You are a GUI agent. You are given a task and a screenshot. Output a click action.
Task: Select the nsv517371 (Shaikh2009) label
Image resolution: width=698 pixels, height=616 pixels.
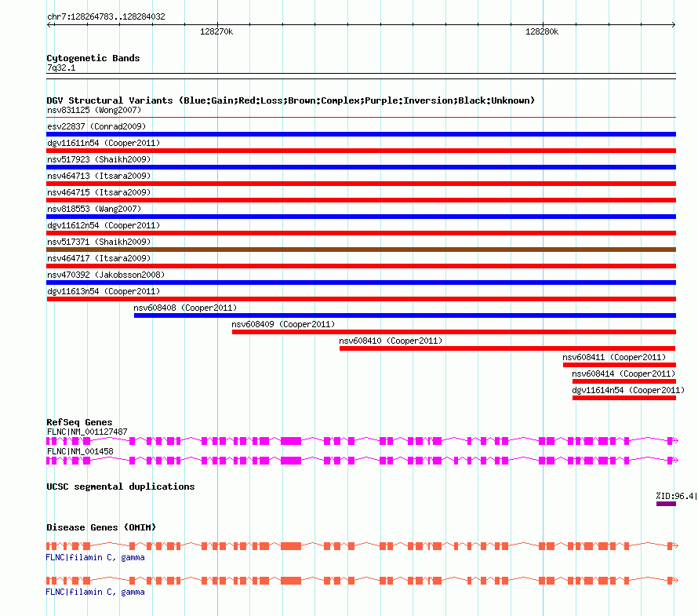pyautogui.click(x=99, y=242)
